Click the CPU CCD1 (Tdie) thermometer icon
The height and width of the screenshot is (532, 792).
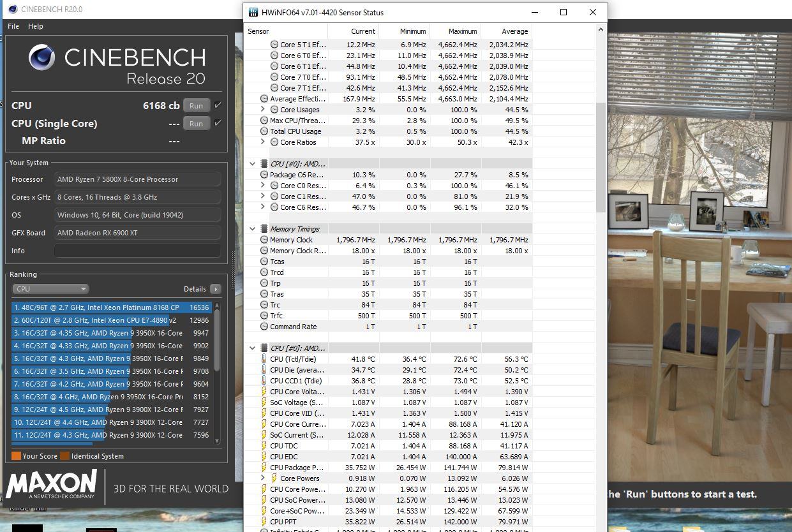(x=264, y=381)
